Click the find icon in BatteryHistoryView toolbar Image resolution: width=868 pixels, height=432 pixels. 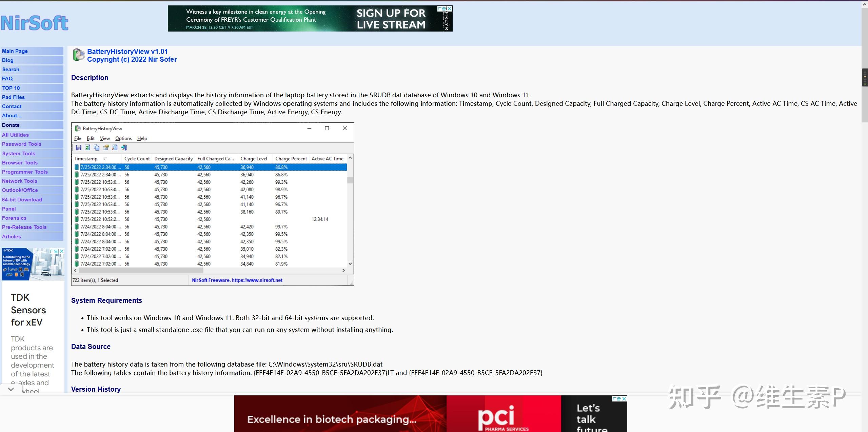click(x=115, y=148)
